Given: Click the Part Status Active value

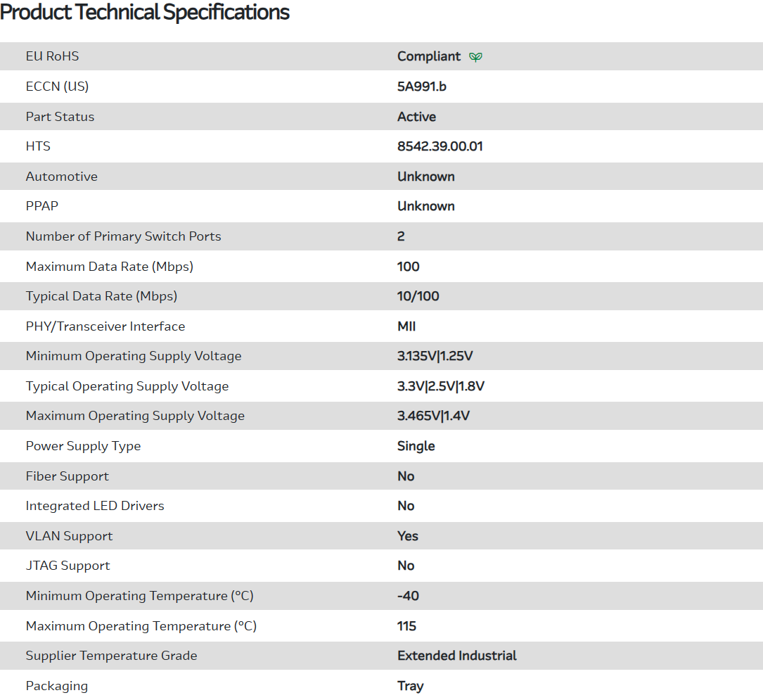Looking at the screenshot, I should click(416, 117).
